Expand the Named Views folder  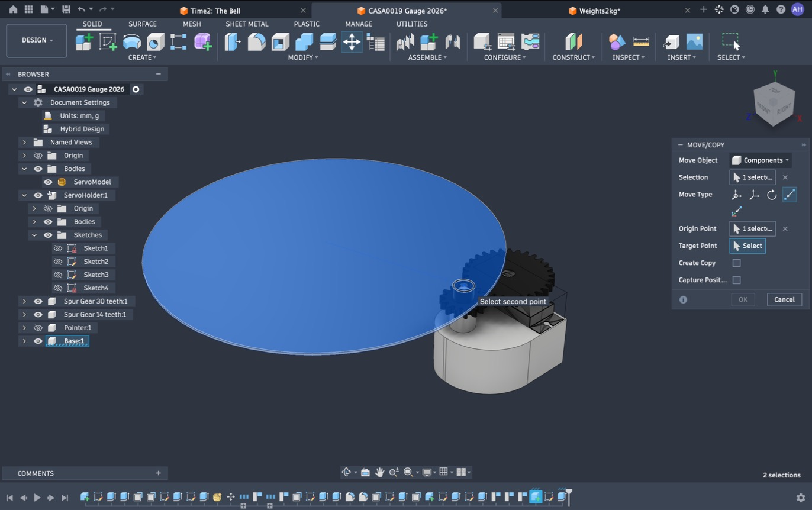pyautogui.click(x=24, y=142)
